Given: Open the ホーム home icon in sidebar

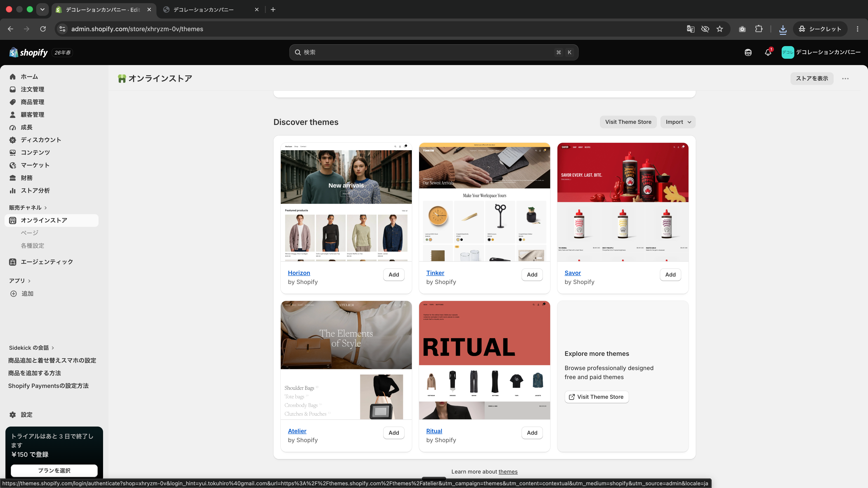Looking at the screenshot, I should (x=13, y=77).
